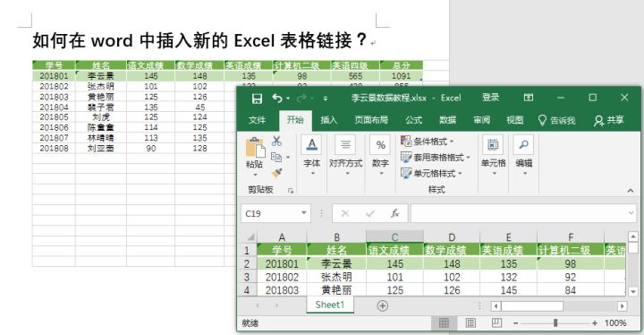The width and height of the screenshot is (644, 335).
Task: Open the 对齐方式 alignment group button
Action: click(346, 157)
